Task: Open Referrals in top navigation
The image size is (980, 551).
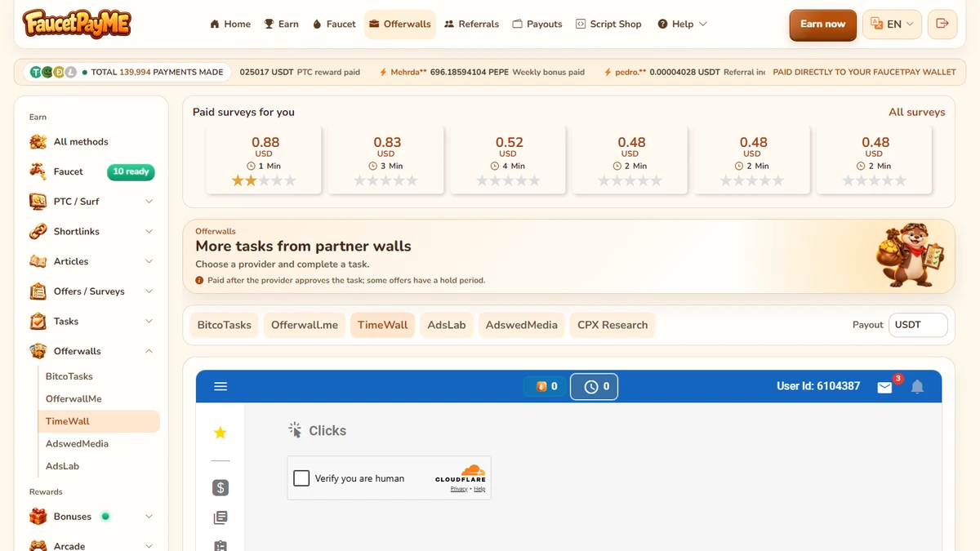Action: [472, 24]
